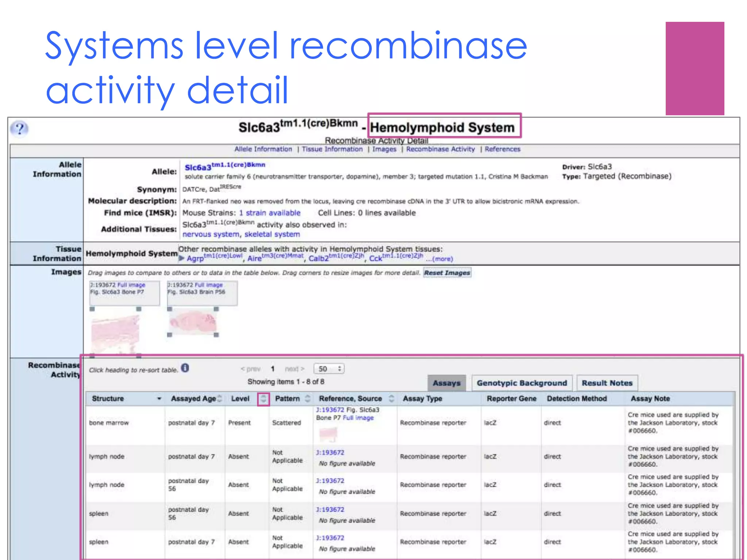Open the Aire tm3(cre)Mmat allele link
The width and height of the screenshot is (747, 560).
point(275,257)
